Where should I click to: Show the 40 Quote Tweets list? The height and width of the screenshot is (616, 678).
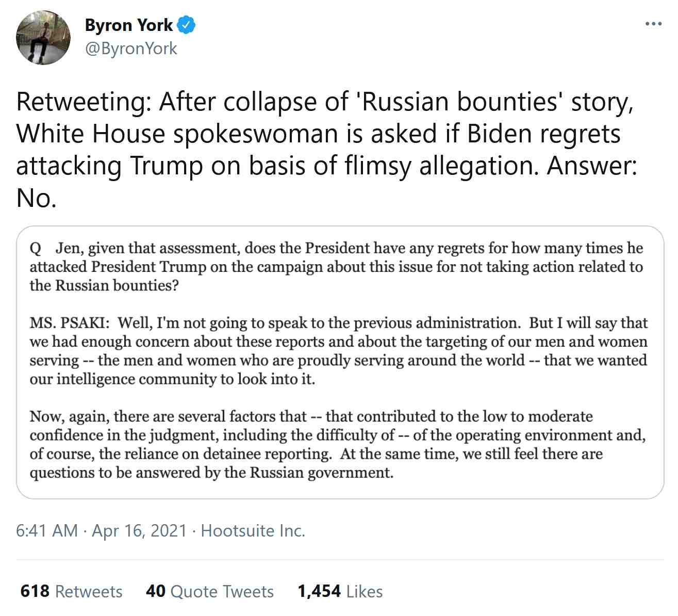click(x=209, y=591)
